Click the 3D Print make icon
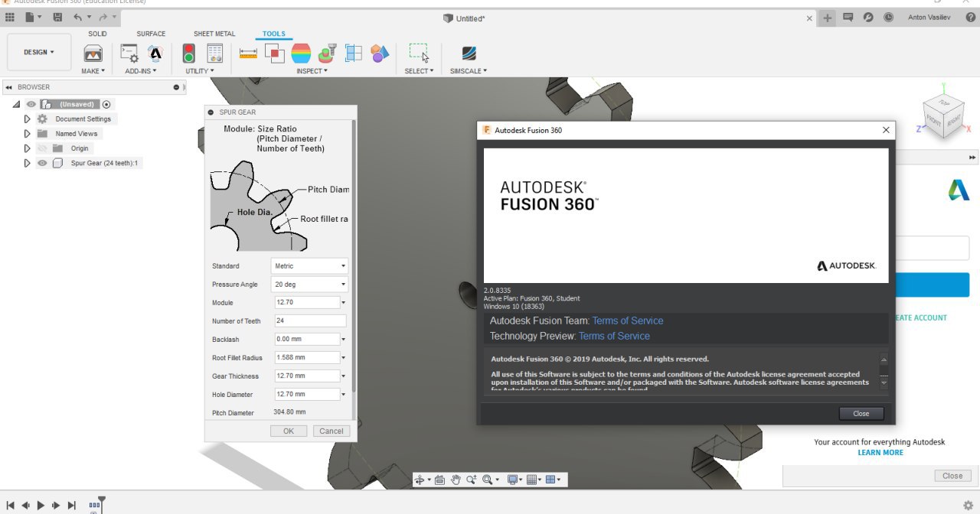The height and width of the screenshot is (514, 980). click(93, 53)
